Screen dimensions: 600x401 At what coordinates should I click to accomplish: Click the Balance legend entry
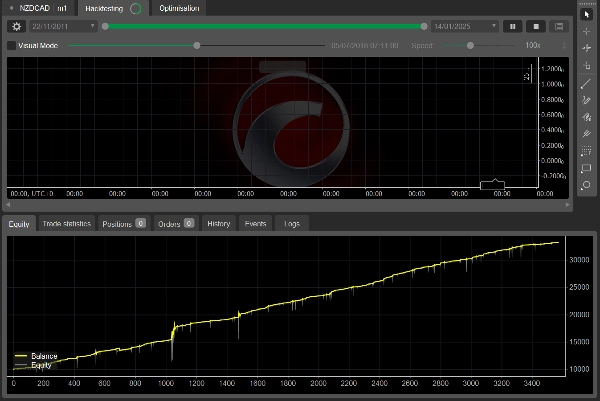tap(36, 356)
